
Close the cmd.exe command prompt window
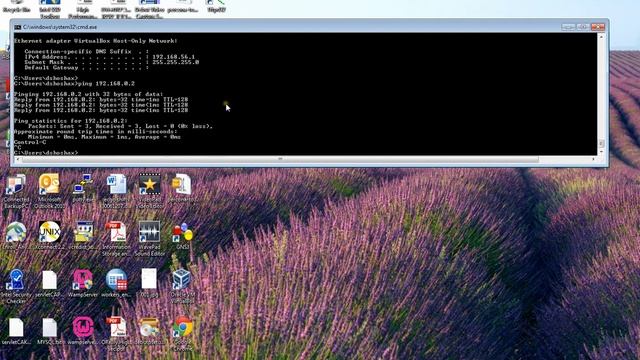pos(598,27)
